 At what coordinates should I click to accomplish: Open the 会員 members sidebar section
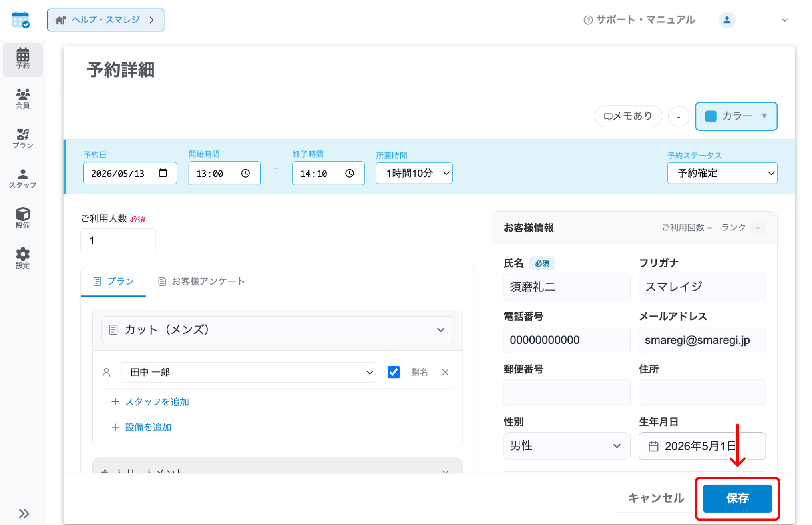point(23,98)
